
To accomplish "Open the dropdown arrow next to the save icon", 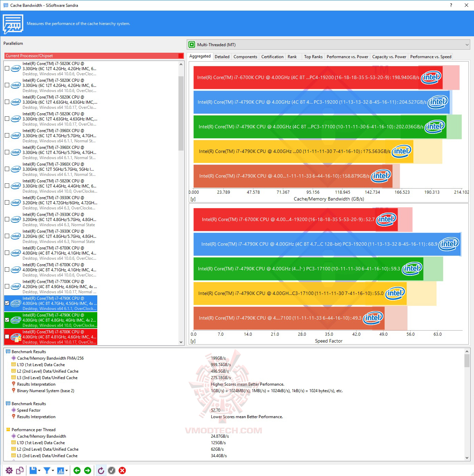I will tap(39, 471).
